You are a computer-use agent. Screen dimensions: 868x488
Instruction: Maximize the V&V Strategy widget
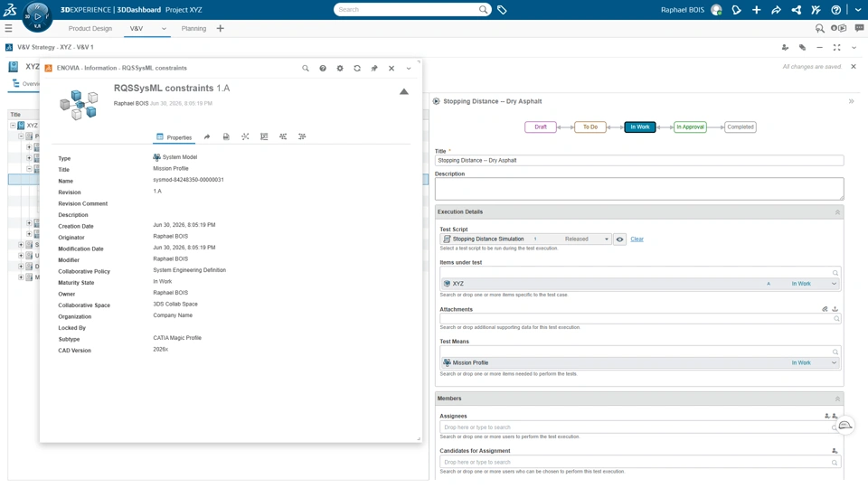837,48
